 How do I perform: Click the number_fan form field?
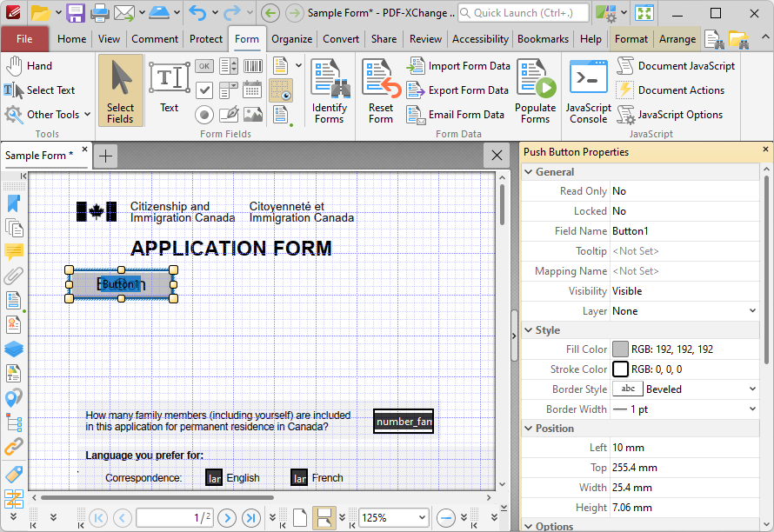(x=404, y=422)
